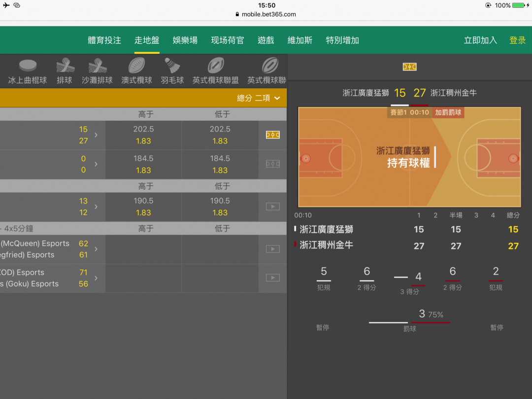Expand the 0-0 match details chevron
532x399 pixels.
(97, 164)
